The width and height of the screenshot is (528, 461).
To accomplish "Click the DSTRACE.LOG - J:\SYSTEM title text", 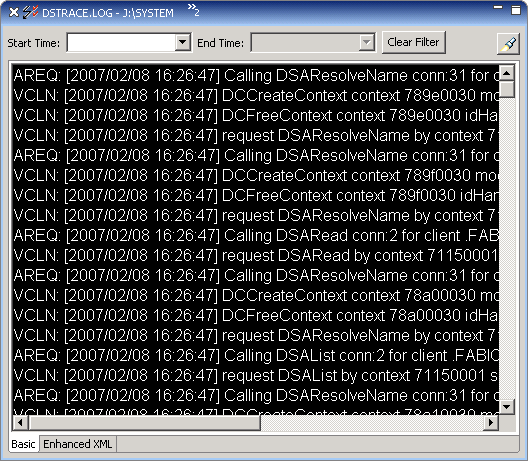I will coord(108,13).
